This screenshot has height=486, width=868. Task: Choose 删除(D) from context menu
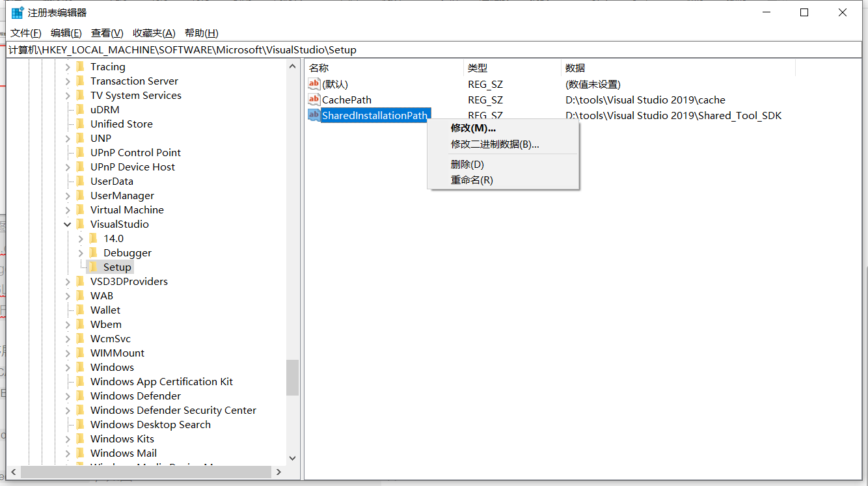tap(503, 165)
